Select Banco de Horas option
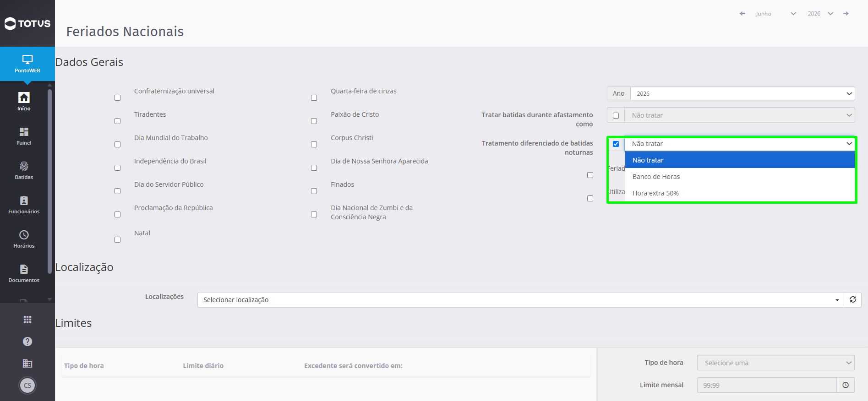 click(x=740, y=177)
